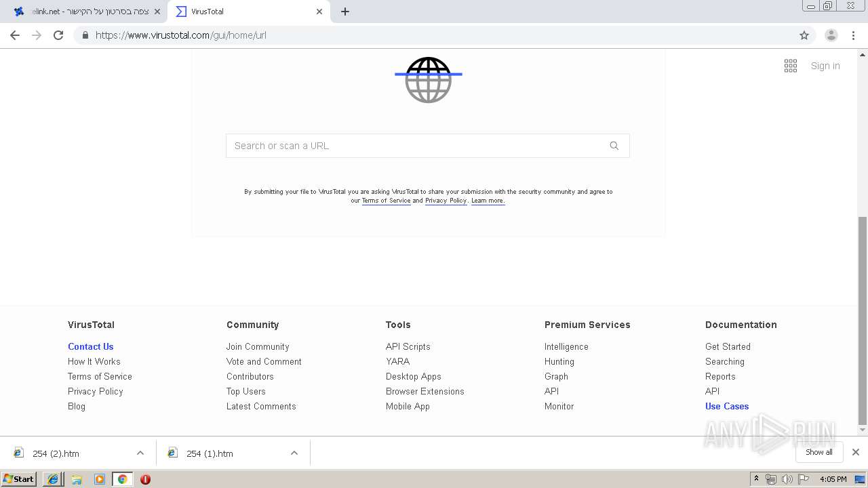Open Mobile App link
This screenshot has width=868, height=488.
[x=408, y=406]
